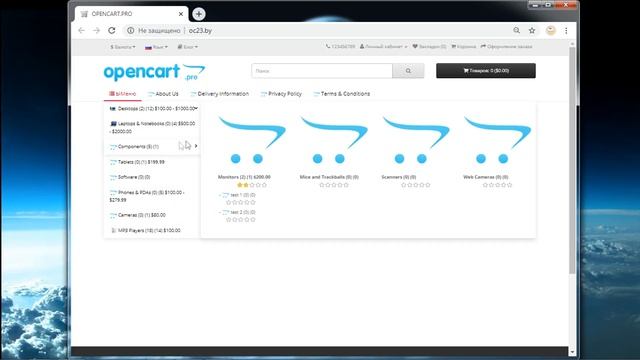The height and width of the screenshot is (360, 640).
Task: Open the Terms & Conditions menu item
Action: click(342, 94)
